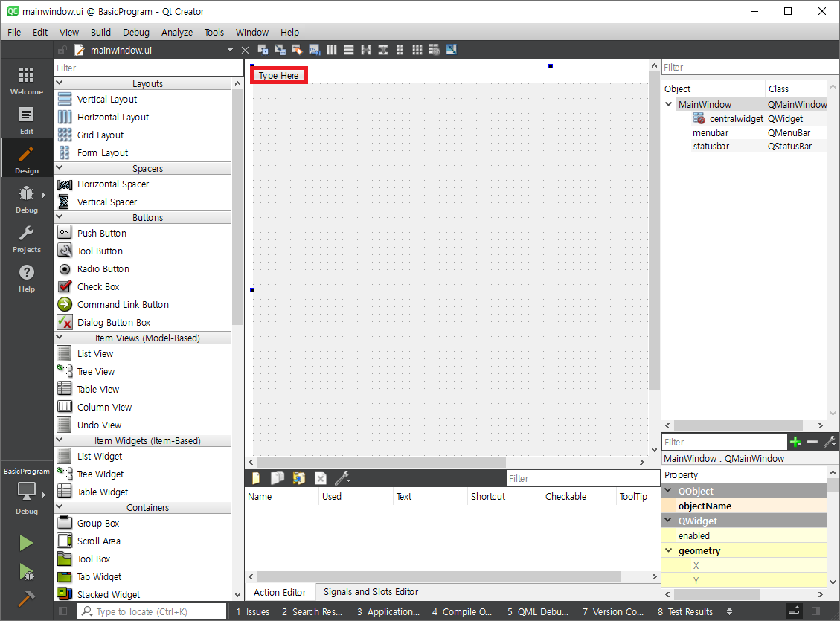The height and width of the screenshot is (621, 840).
Task: Collapse the Buttons widget category
Action: pos(60,217)
